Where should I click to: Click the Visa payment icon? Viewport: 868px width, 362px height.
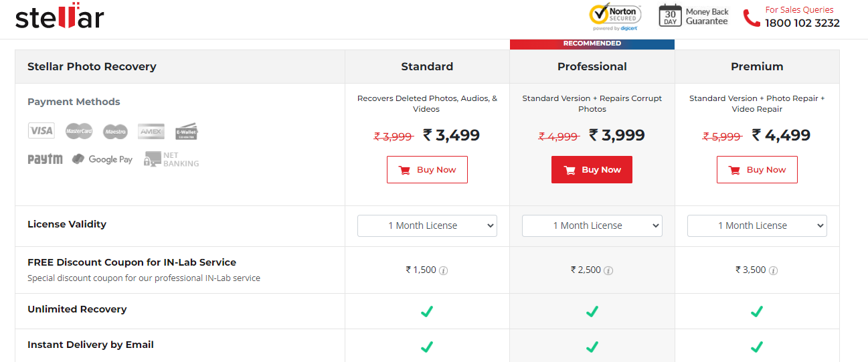(x=41, y=130)
